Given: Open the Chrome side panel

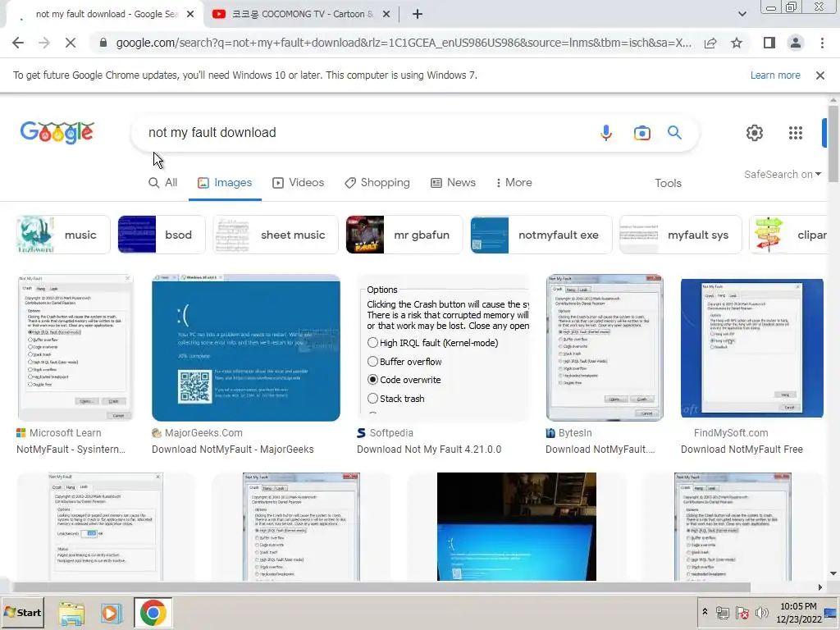Looking at the screenshot, I should coord(769,43).
